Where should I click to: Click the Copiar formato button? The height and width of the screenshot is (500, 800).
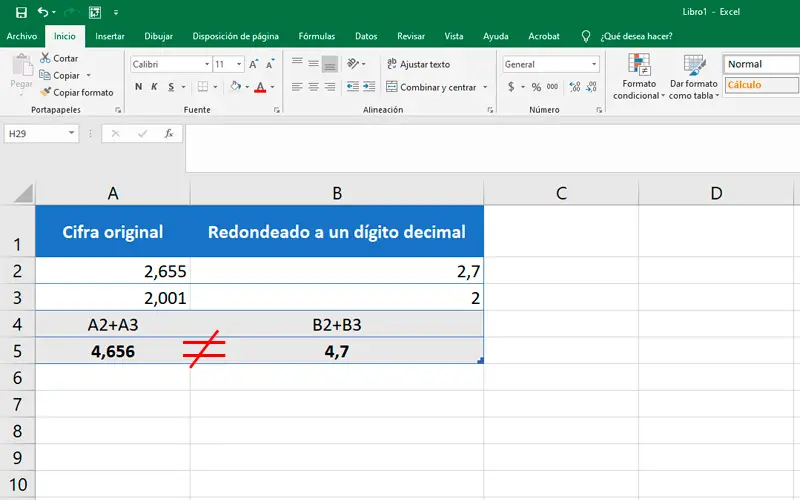77,92
